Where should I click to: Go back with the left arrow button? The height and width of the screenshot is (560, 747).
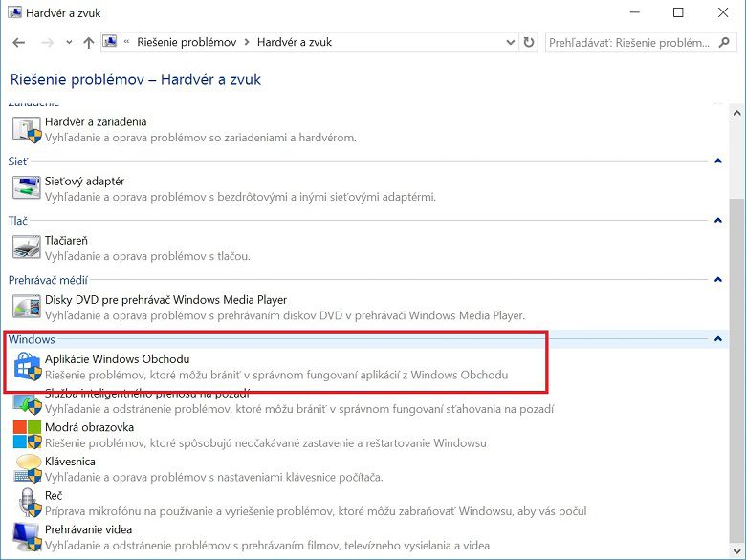click(18, 43)
